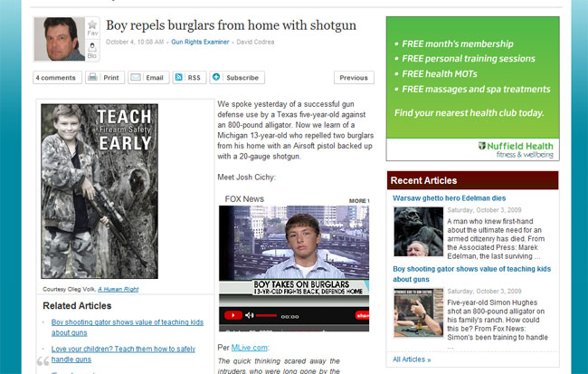Image resolution: width=588 pixels, height=374 pixels.
Task: Open the 4 comments button
Action: pyautogui.click(x=57, y=78)
